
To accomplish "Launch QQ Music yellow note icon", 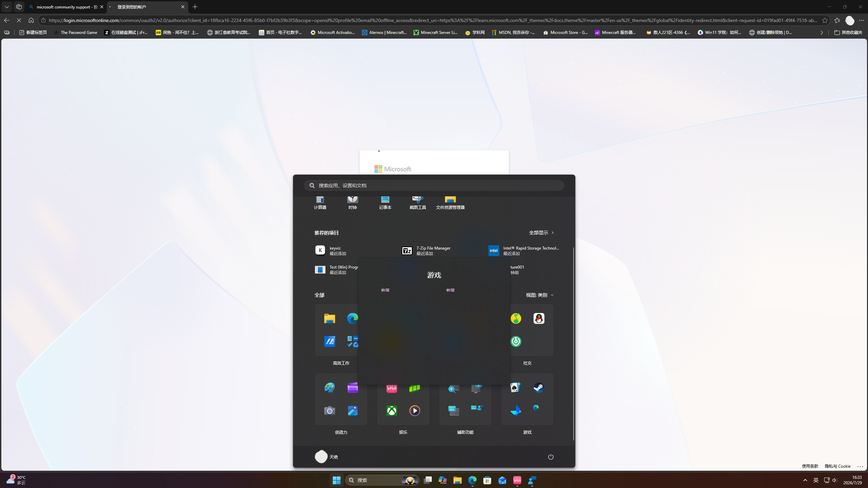I will 516,318.
